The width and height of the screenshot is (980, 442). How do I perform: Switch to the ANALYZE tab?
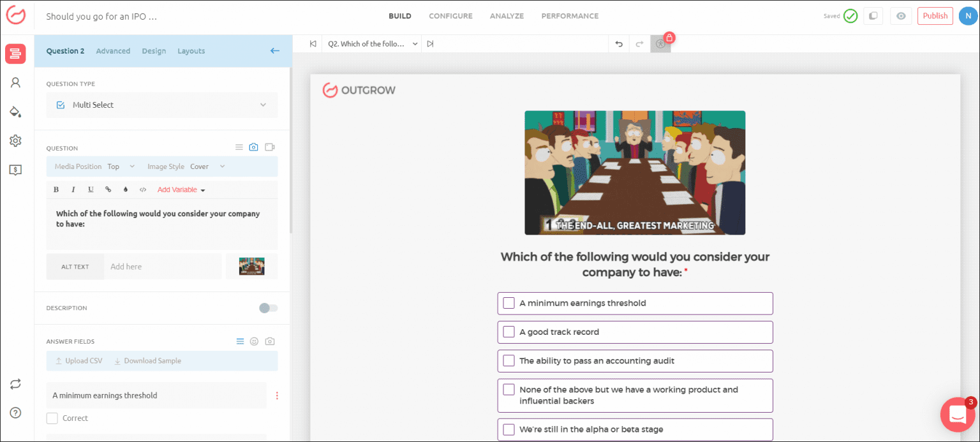click(507, 15)
